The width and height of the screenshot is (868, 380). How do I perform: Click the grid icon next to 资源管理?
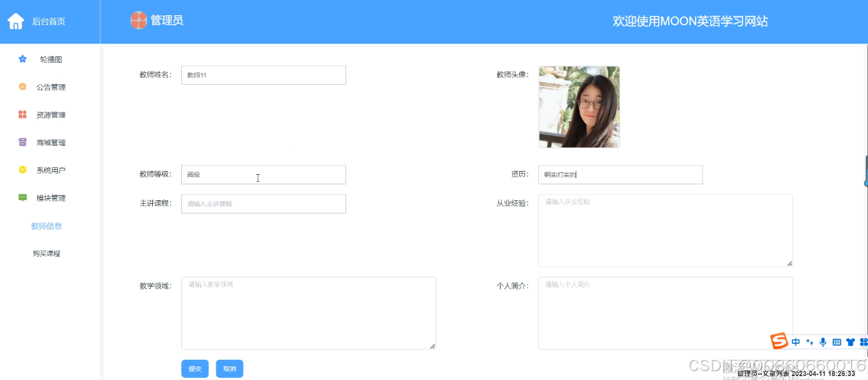coord(23,115)
